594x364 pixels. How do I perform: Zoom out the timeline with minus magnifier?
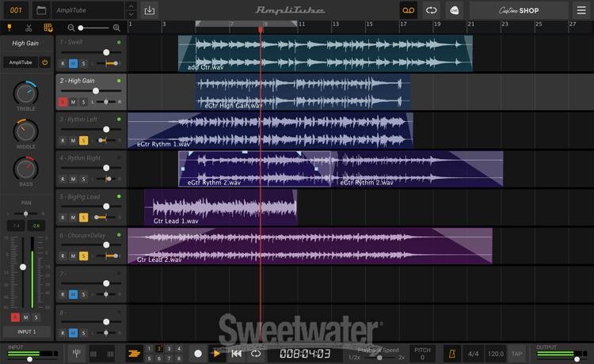tap(70, 28)
